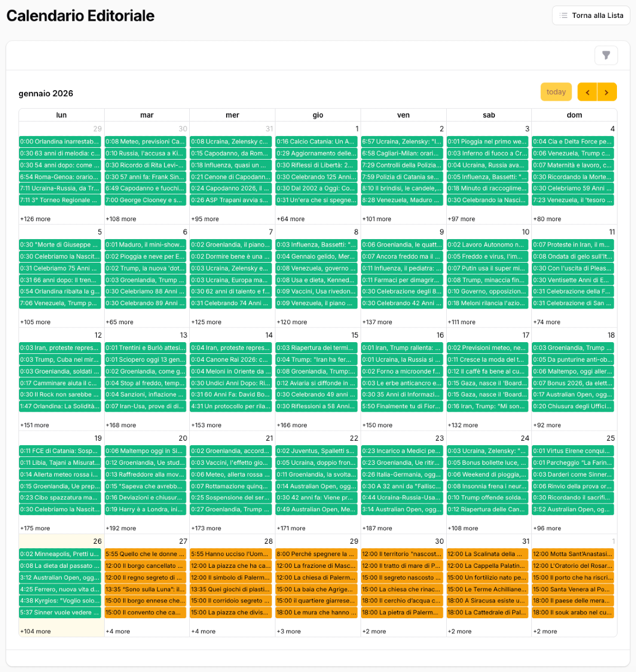Open "Harry è a Londra" event on January 20
Viewport: 636px width, 672px height.
point(146,509)
